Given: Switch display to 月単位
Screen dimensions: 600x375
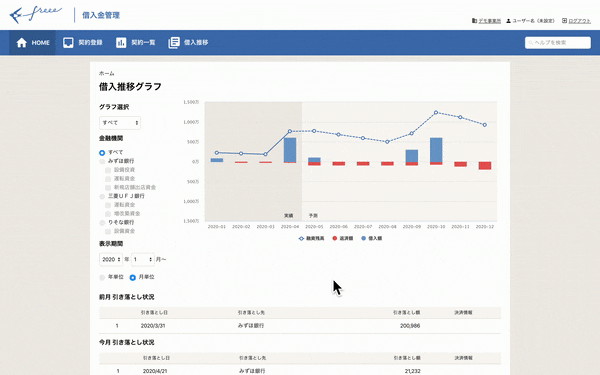Looking at the screenshot, I should pos(132,277).
